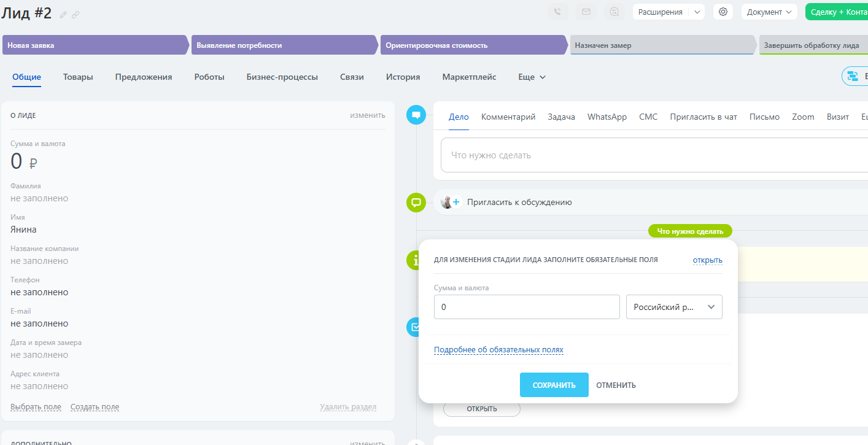Click Пригласить к обсуждению
Screen dimensions: 868x445
pyautogui.click(x=519, y=202)
